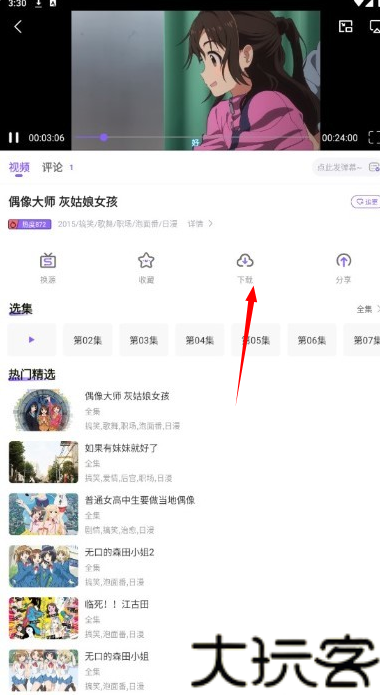380x695 pixels.
Task: Tap the 点此发弹幕 input field
Action: (339, 168)
